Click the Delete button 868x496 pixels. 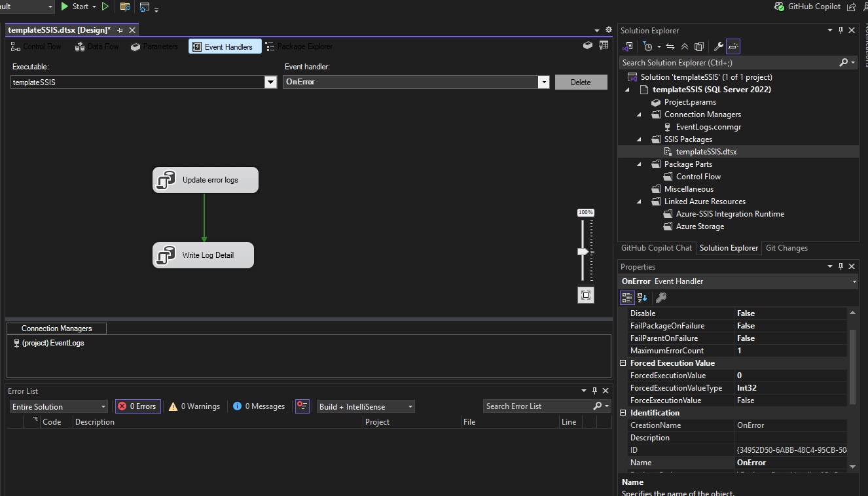point(581,82)
